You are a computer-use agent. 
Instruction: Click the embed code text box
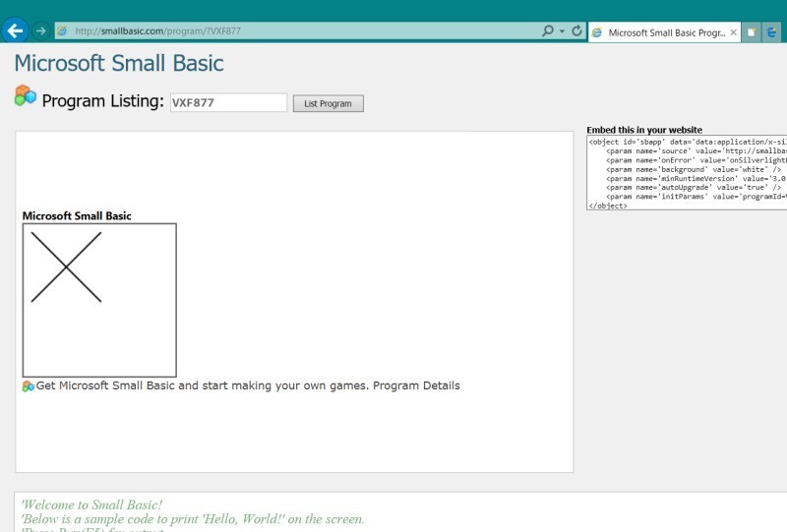click(687, 173)
